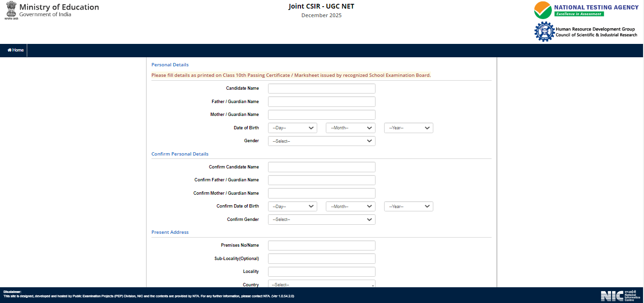Click the NIC logo in the footer

(620, 295)
